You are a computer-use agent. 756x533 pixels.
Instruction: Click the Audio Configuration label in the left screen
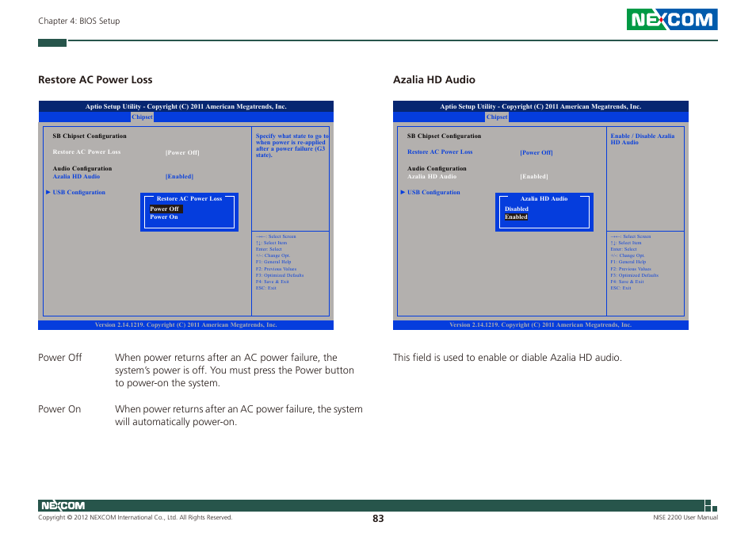pyautogui.click(x=82, y=168)
